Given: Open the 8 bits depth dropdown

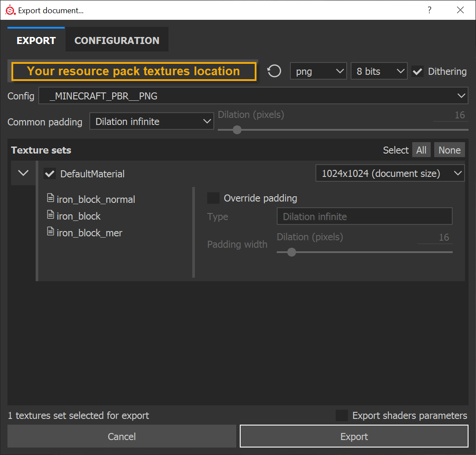Looking at the screenshot, I should (379, 71).
